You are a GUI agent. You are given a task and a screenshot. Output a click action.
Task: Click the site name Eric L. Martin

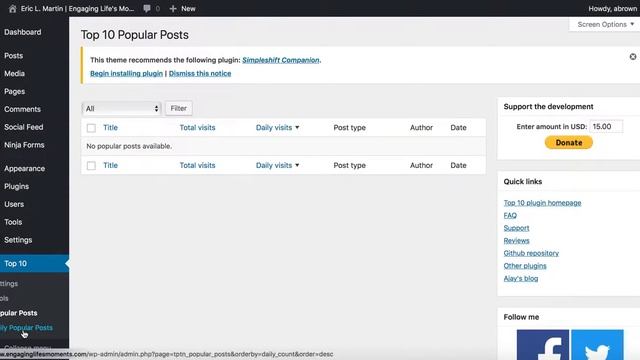[x=77, y=9]
